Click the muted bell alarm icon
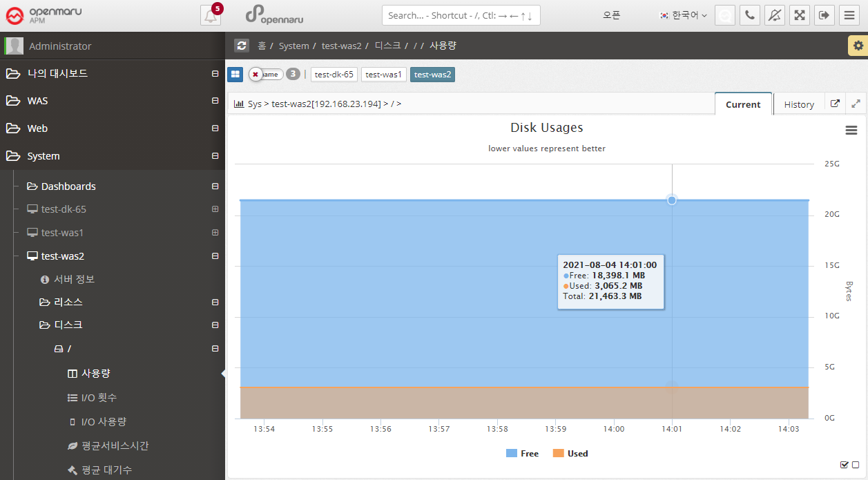Viewport: 868px width, 480px height. (775, 15)
